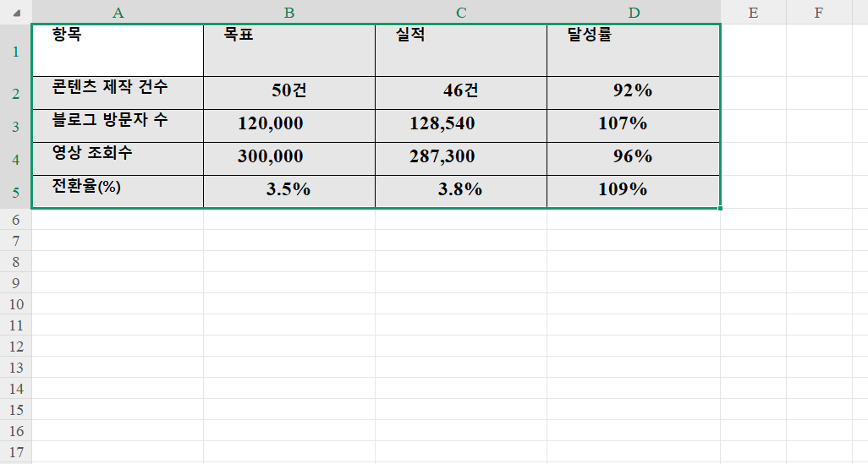Image resolution: width=868 pixels, height=464 pixels.
Task: Select column F header
Action: [819, 12]
